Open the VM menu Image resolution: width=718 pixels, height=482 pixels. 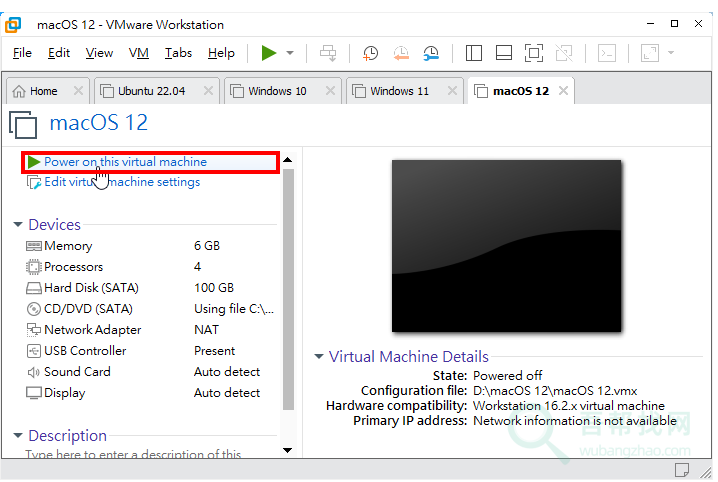click(139, 53)
